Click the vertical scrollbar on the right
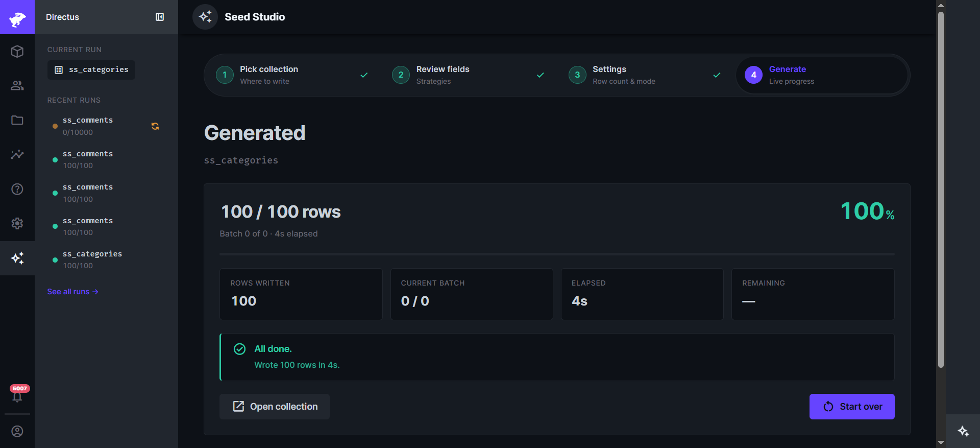The image size is (980, 448). [941, 189]
